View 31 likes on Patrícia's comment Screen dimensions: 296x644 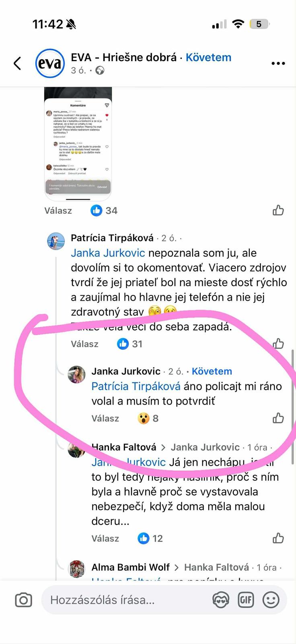pos(129,344)
